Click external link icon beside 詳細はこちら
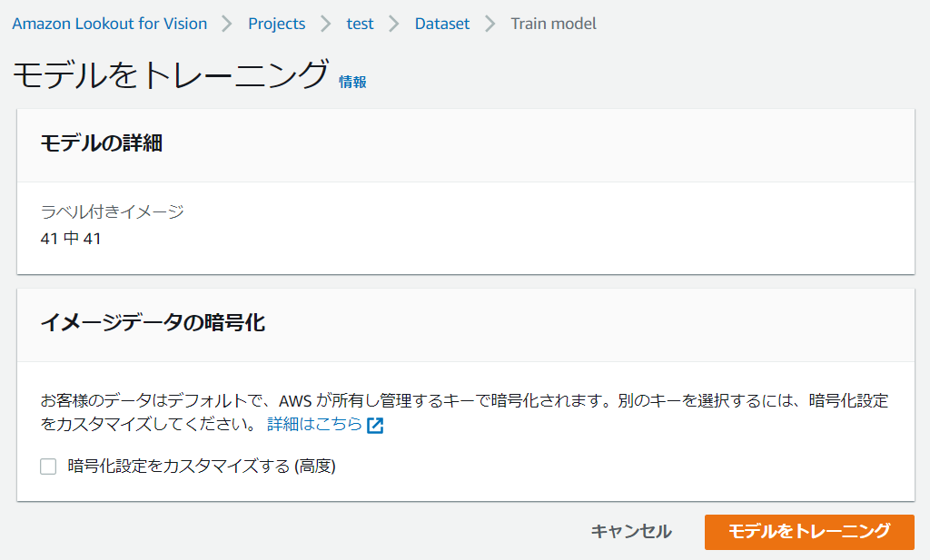This screenshot has height=560, width=930. [375, 426]
